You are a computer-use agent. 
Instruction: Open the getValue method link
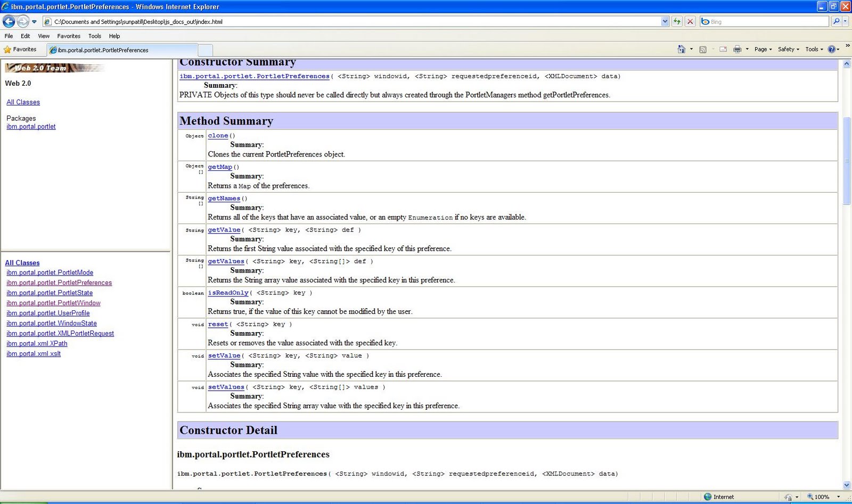pyautogui.click(x=224, y=230)
